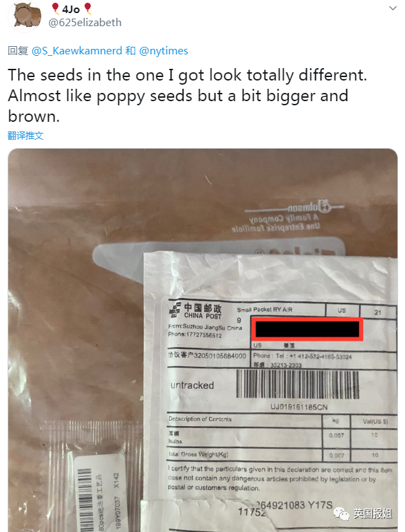The width and height of the screenshot is (405, 532).
Task: Click the 4Jo profile avatar
Action: pyautogui.click(x=25, y=17)
